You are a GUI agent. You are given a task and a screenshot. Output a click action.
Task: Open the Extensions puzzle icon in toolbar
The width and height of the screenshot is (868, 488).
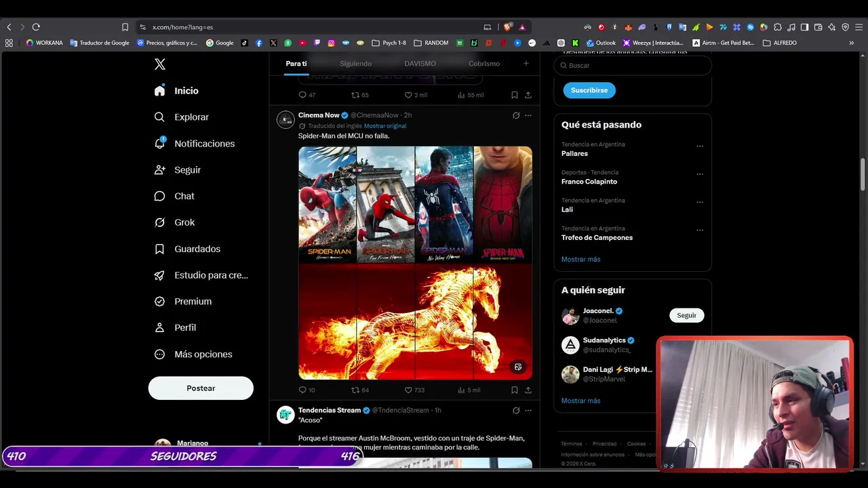[x=777, y=27]
